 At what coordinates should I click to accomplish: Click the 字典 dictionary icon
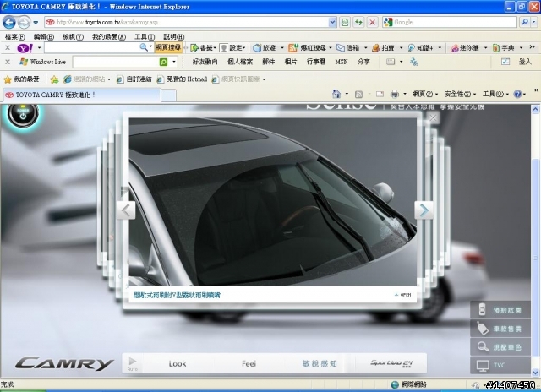click(496, 48)
